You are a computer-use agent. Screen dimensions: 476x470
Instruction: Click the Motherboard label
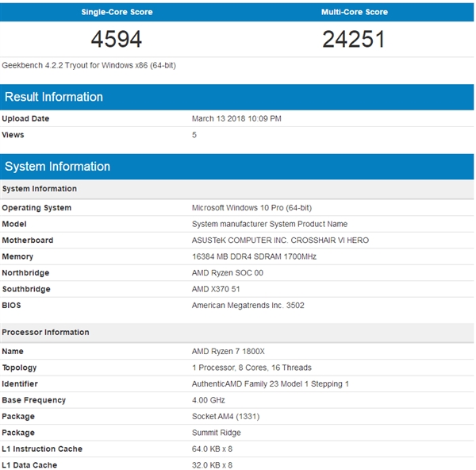click(x=28, y=241)
